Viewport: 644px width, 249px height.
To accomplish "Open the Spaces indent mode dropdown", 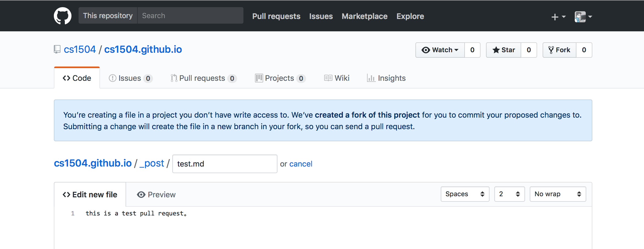I will pyautogui.click(x=465, y=194).
